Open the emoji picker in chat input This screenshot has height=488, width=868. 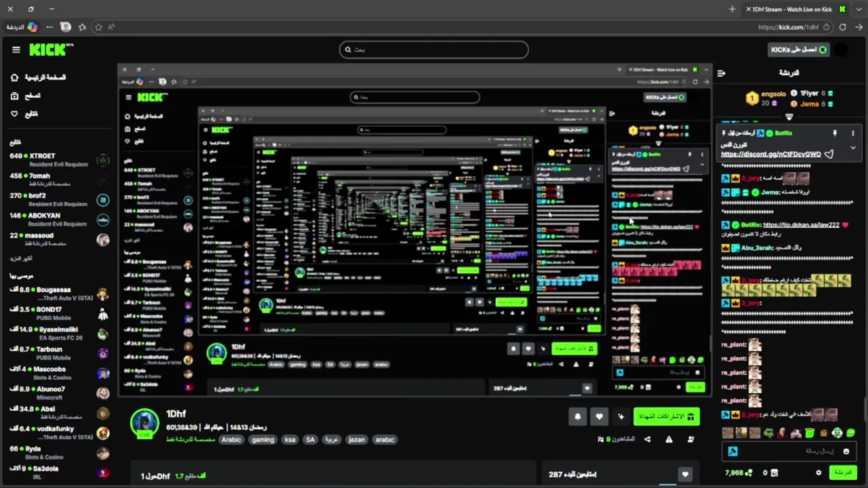[846, 451]
